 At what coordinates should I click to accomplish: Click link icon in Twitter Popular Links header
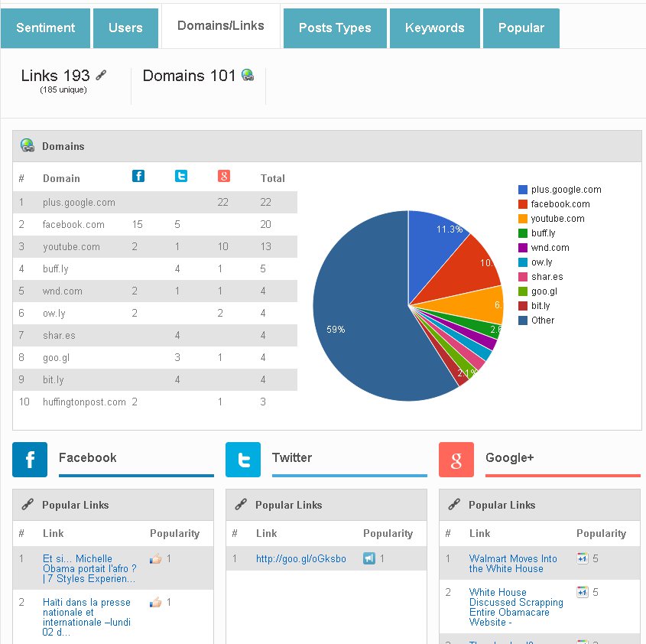241,504
